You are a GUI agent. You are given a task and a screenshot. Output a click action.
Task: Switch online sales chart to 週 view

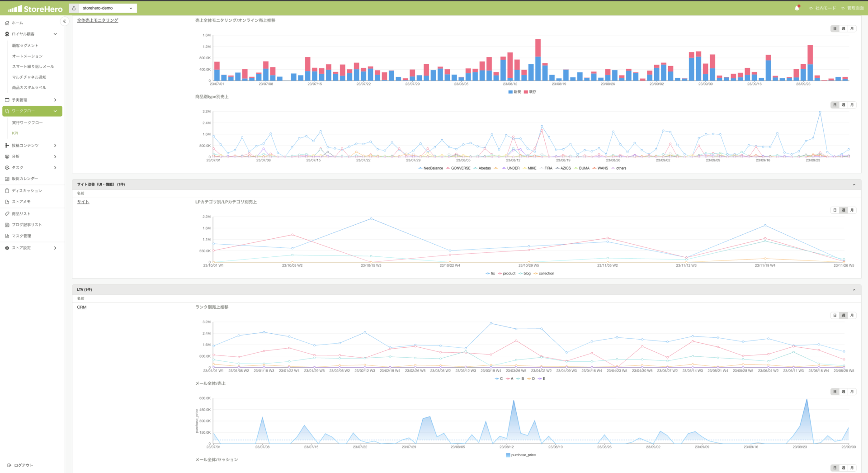(843, 28)
